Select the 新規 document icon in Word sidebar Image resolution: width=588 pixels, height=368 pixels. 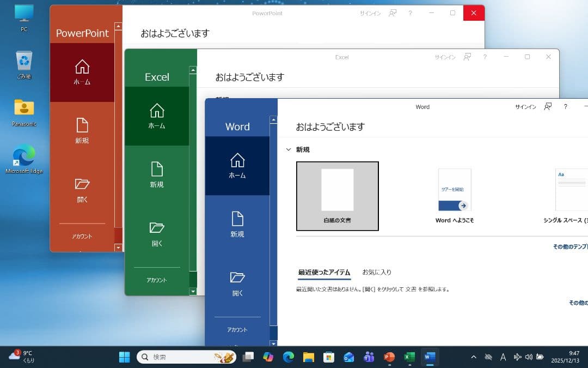point(237,224)
